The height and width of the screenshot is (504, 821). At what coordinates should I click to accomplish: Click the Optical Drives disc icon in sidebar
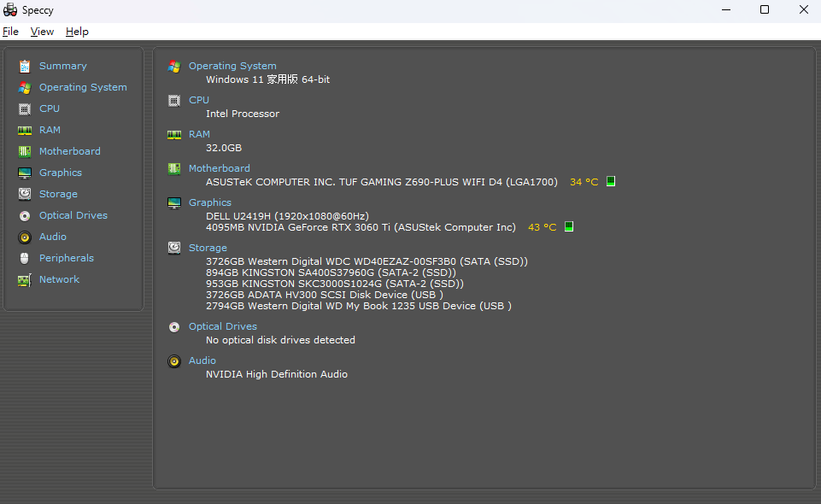tap(25, 215)
